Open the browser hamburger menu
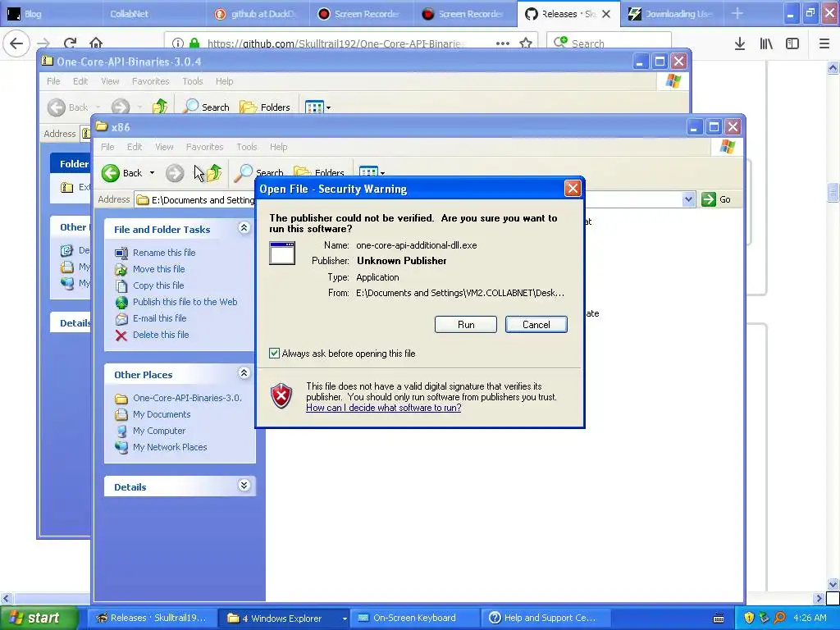Viewport: 840px width, 630px height. click(824, 43)
